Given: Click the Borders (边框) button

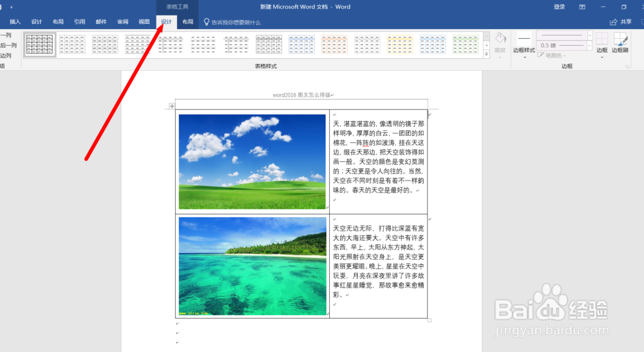Looking at the screenshot, I should (601, 44).
